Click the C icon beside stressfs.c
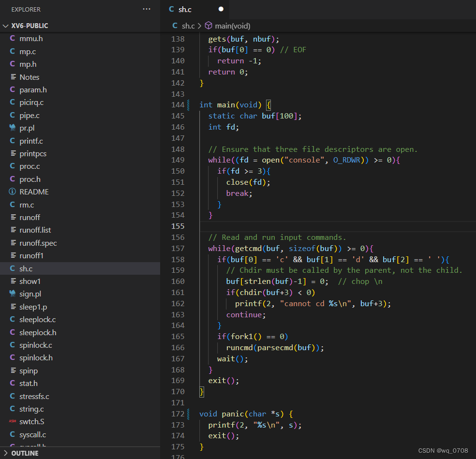 [x=12, y=396]
